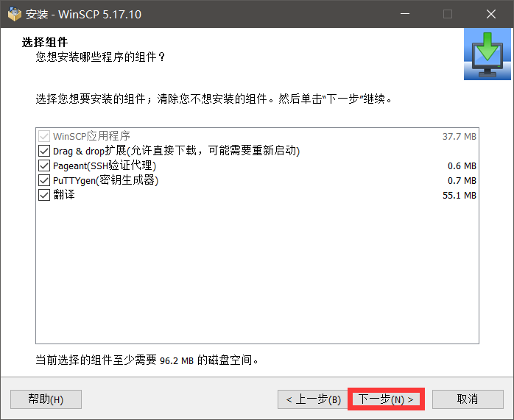Click the 96.2 MB disk space text
The width and height of the screenshot is (514, 420).
[177, 360]
